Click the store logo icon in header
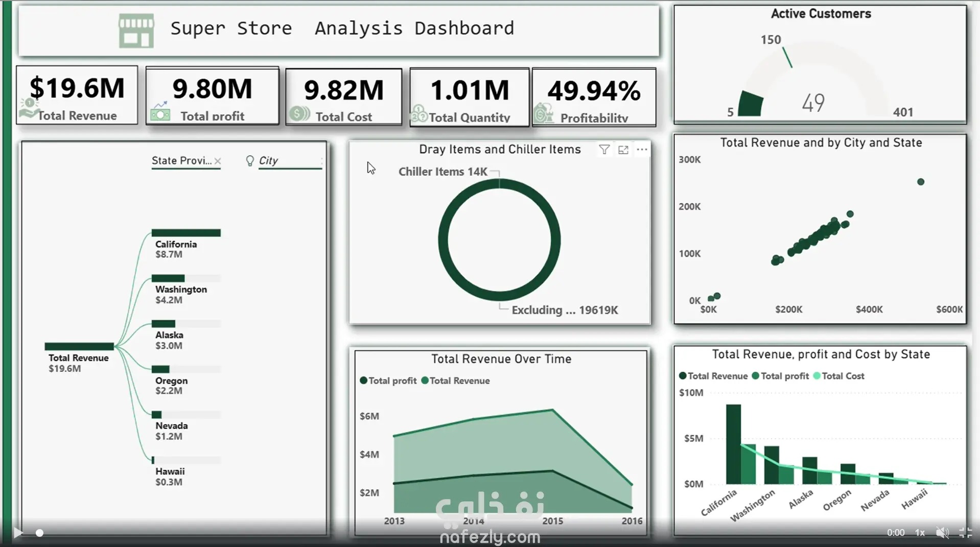This screenshot has width=980, height=547. point(136,30)
